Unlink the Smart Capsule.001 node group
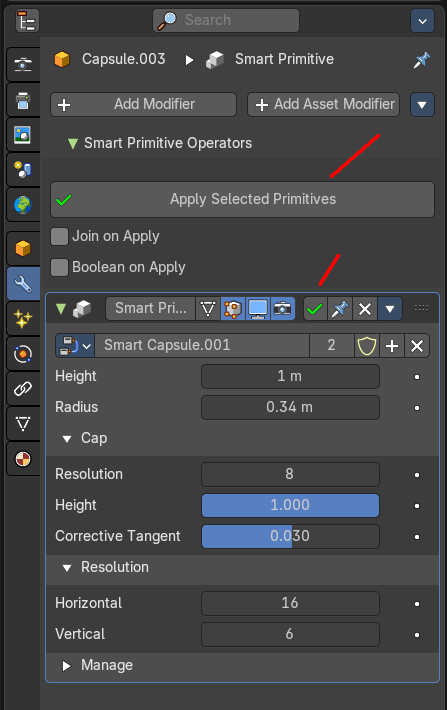Viewport: 447px width, 710px height. coord(417,346)
